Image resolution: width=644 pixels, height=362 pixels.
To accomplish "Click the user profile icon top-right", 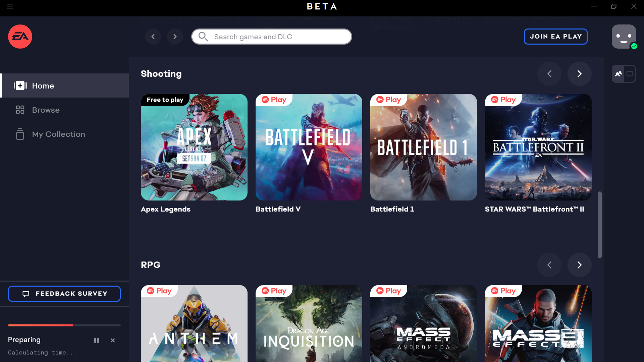I will pos(624,36).
